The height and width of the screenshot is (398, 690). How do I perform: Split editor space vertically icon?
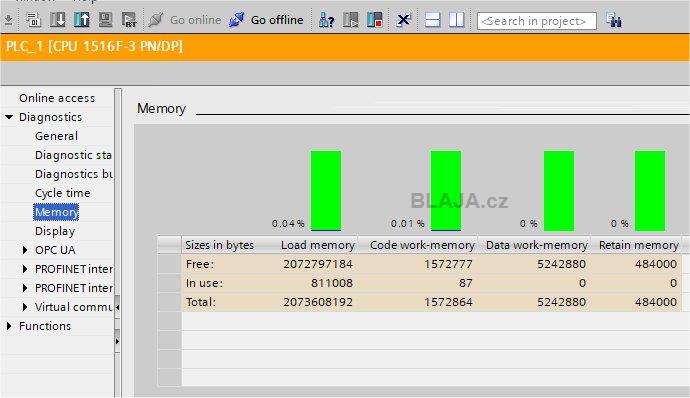(457, 20)
